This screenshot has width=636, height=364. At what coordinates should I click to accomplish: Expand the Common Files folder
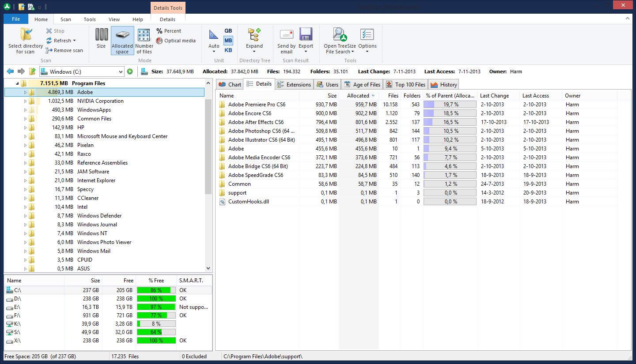click(25, 119)
